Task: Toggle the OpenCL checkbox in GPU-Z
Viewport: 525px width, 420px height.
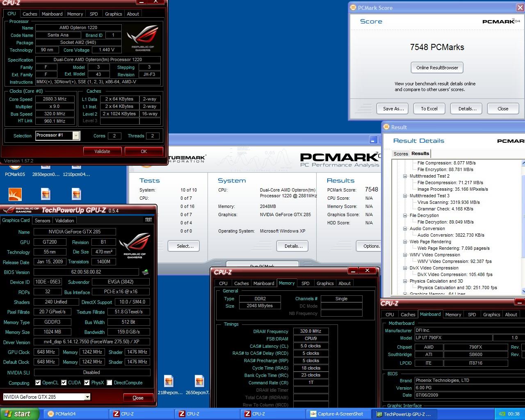Action: [x=38, y=383]
